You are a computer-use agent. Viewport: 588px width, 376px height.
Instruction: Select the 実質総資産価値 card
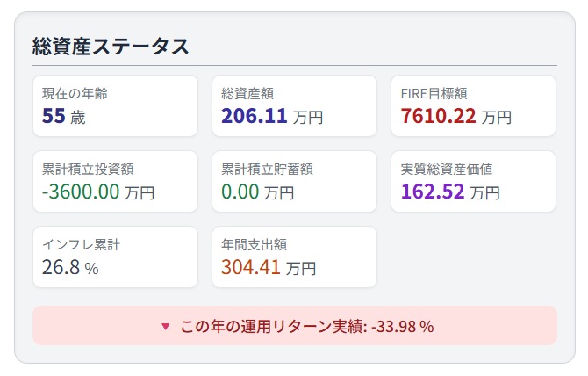point(473,181)
